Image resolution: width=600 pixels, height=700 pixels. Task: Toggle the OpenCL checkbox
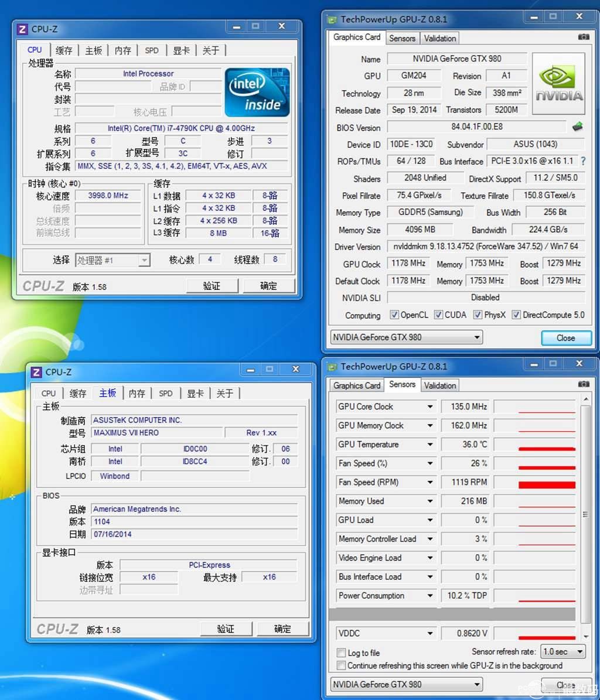394,315
